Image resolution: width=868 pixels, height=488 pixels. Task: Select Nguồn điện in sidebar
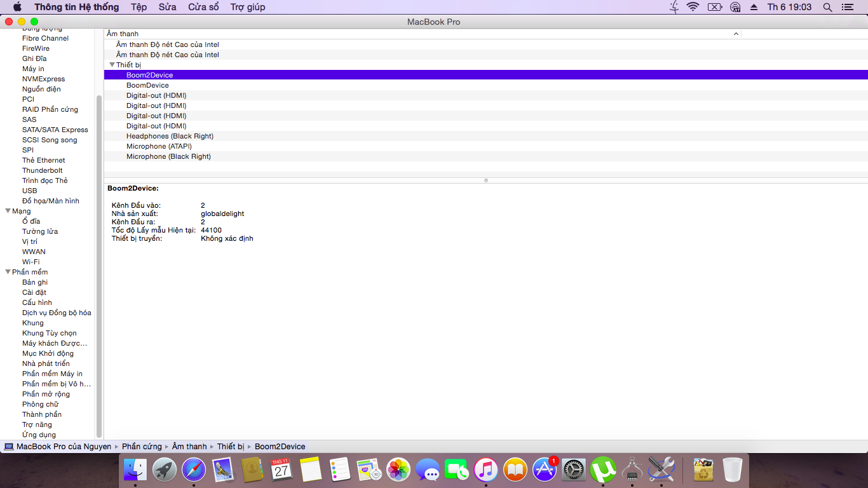(x=41, y=89)
